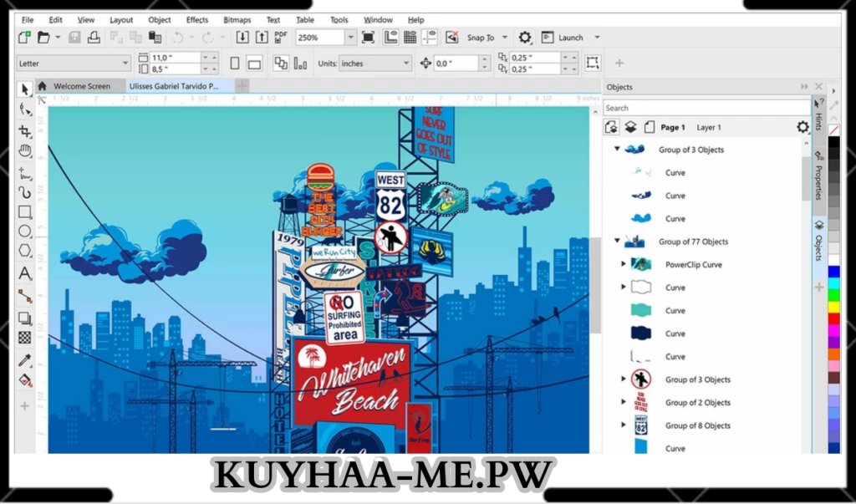Toggle Show Grid
This screenshot has width=856, height=504.
coord(410,37)
